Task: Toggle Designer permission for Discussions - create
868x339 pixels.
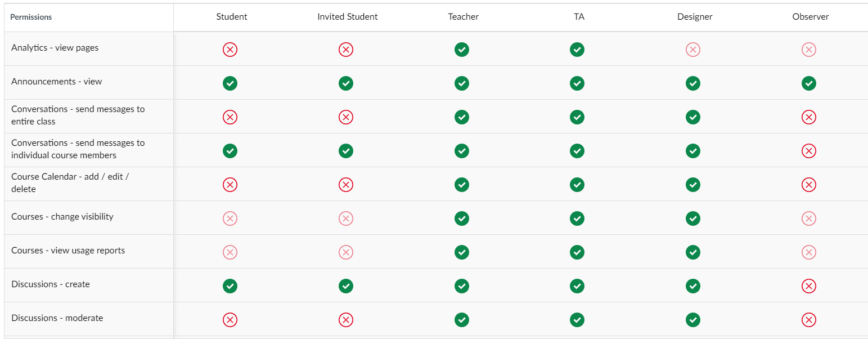Action: (x=692, y=286)
